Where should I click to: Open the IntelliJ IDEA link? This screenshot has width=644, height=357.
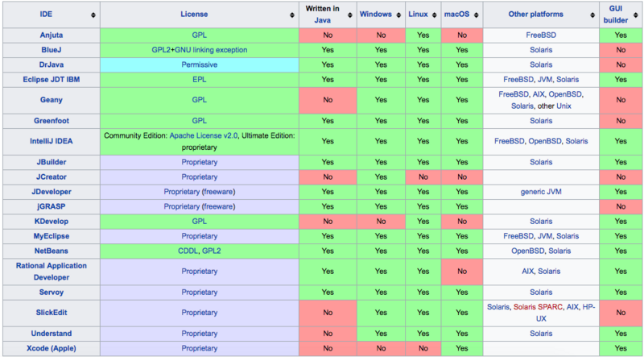[52, 141]
